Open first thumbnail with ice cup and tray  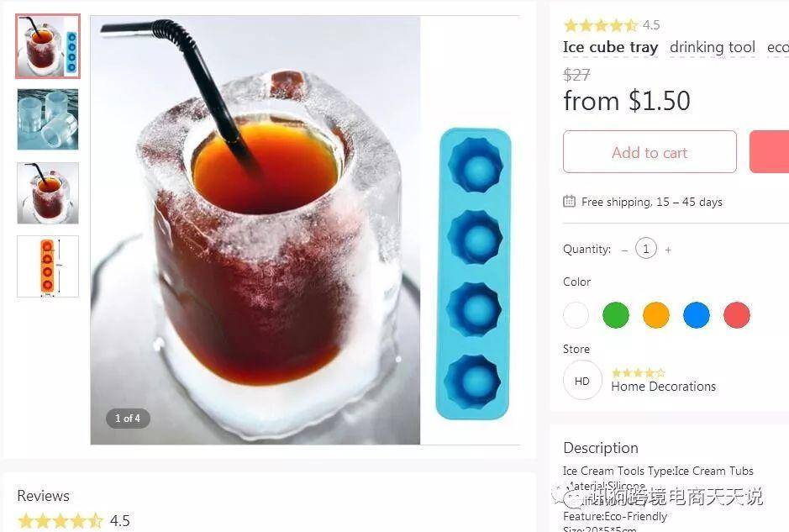48,46
